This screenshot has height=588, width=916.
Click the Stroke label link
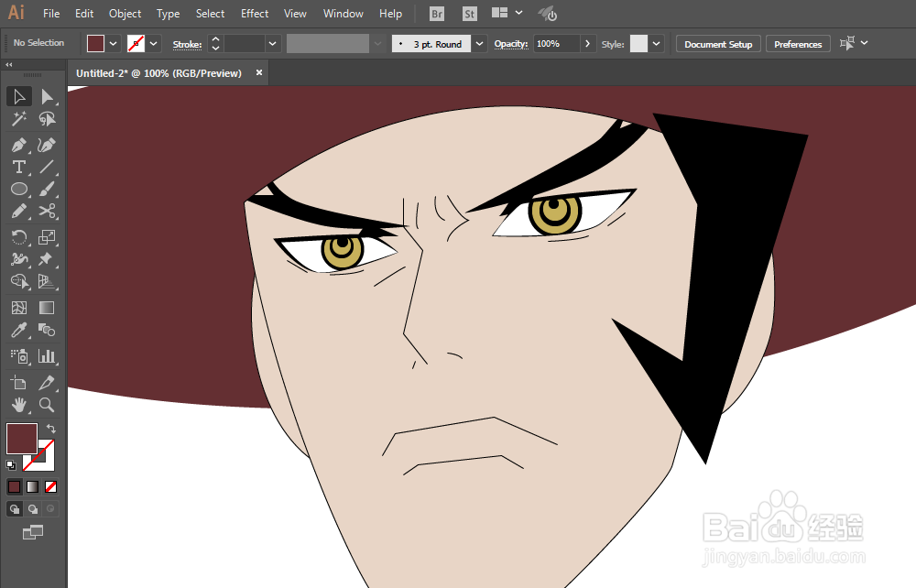click(x=187, y=44)
